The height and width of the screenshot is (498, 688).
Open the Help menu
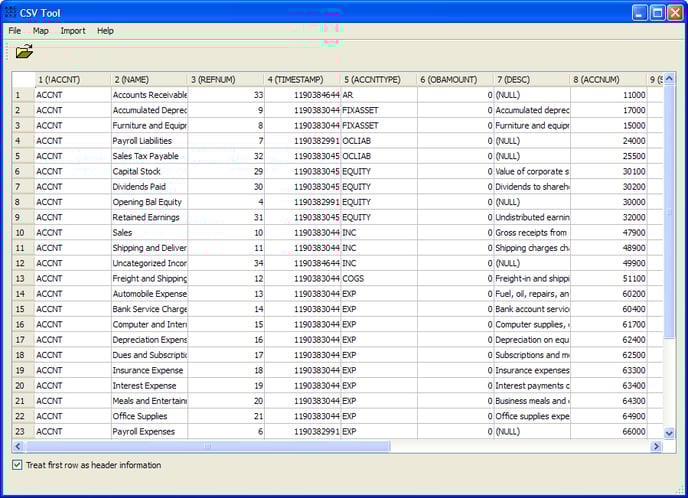[105, 31]
